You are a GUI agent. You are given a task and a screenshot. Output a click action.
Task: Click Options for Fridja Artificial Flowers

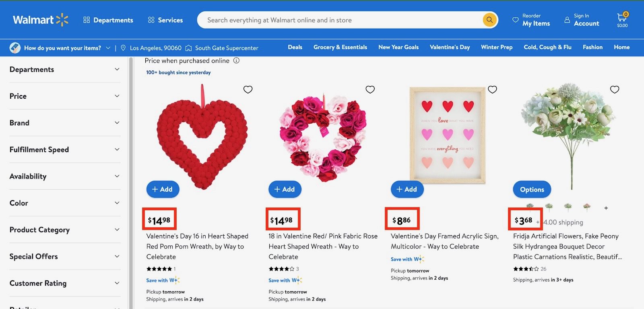pos(532,189)
